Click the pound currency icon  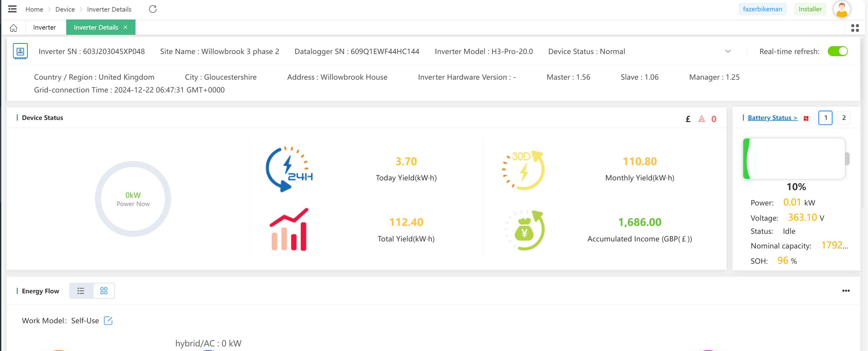(x=688, y=119)
